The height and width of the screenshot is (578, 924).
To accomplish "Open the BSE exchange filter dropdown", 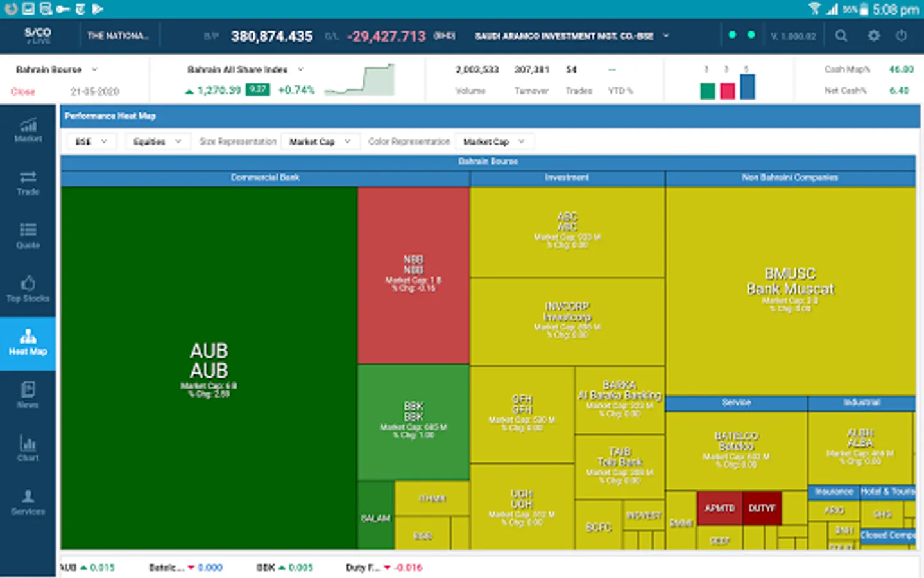I will [x=92, y=141].
